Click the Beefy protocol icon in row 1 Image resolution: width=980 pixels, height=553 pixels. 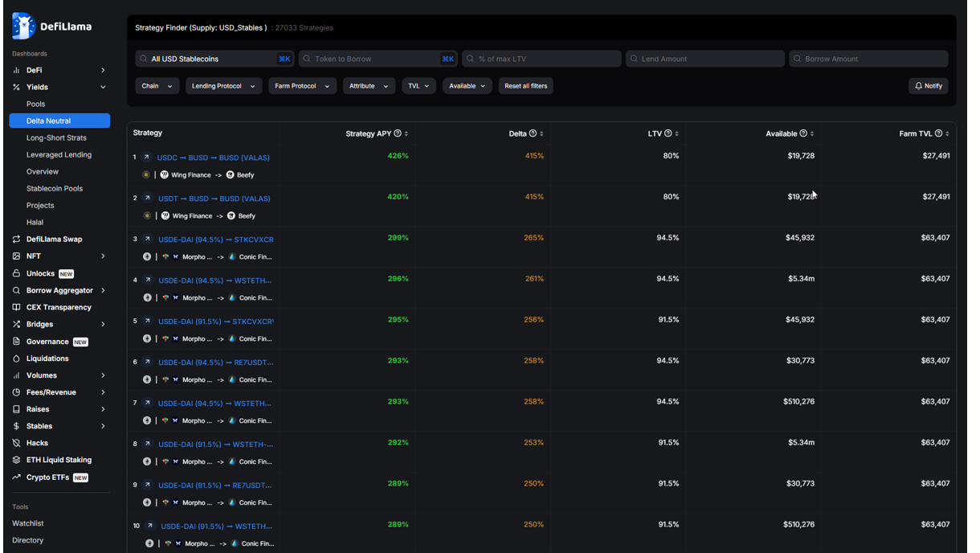point(231,174)
